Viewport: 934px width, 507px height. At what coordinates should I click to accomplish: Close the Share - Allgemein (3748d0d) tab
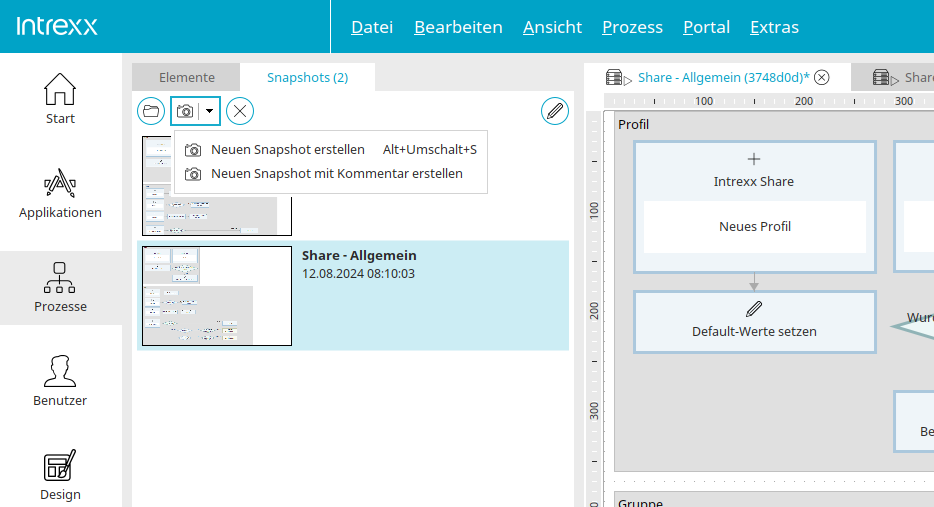point(821,77)
